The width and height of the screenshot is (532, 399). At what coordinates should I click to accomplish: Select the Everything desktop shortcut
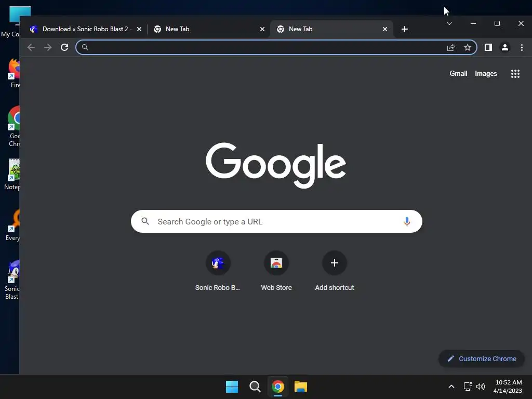(x=13, y=225)
